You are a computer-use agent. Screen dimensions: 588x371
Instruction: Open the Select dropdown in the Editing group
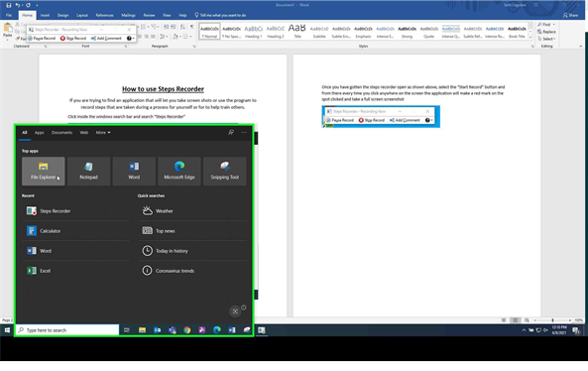pyautogui.click(x=546, y=39)
